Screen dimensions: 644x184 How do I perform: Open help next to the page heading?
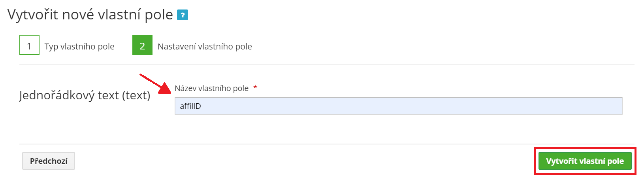[x=182, y=15]
